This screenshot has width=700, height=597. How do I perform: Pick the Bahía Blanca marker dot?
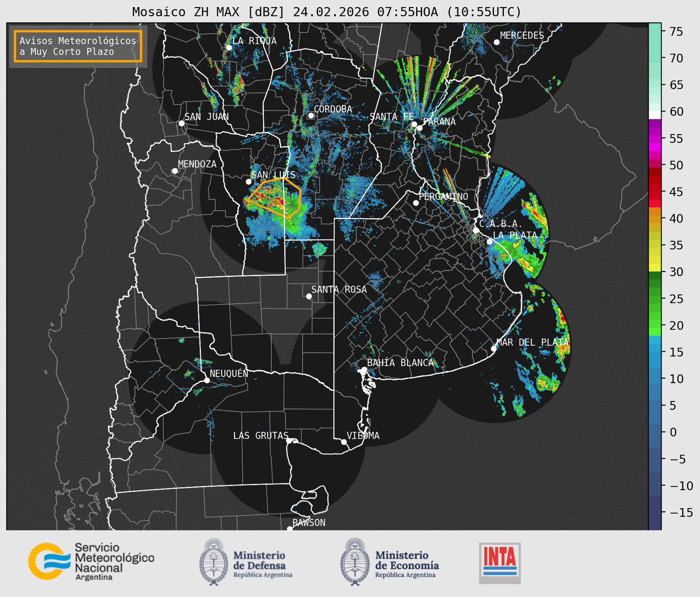pos(364,369)
